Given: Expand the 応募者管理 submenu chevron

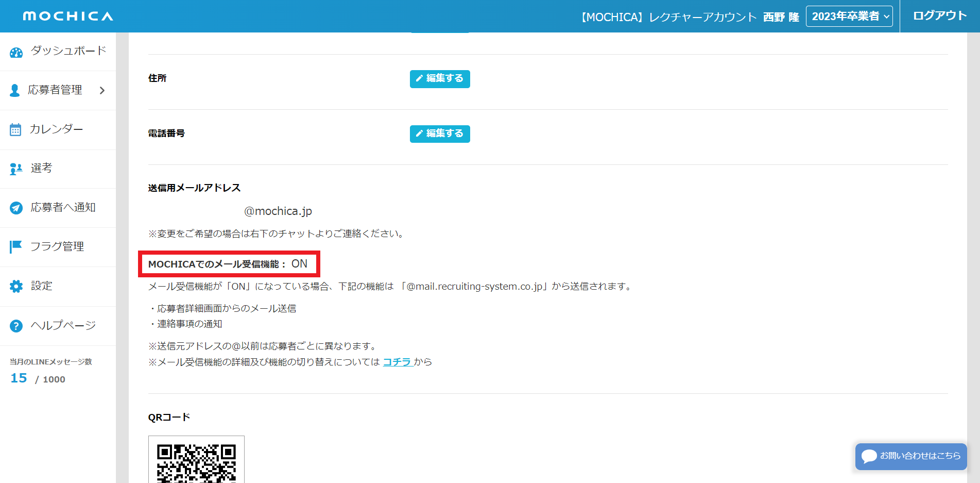Looking at the screenshot, I should (x=102, y=91).
